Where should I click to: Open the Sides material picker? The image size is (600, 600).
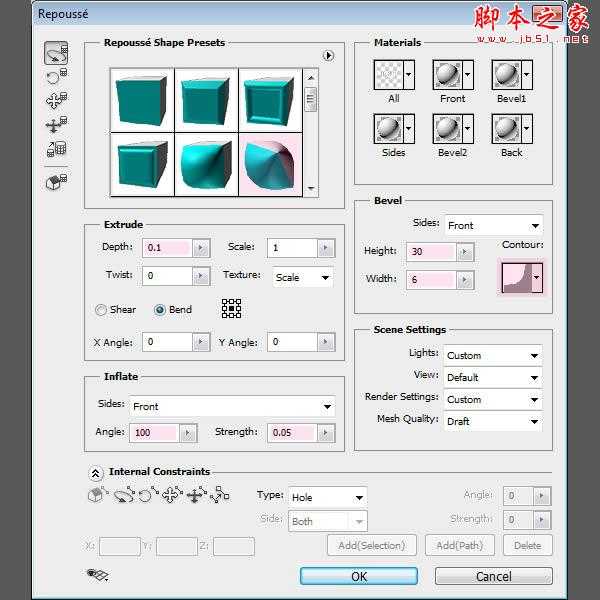click(394, 129)
